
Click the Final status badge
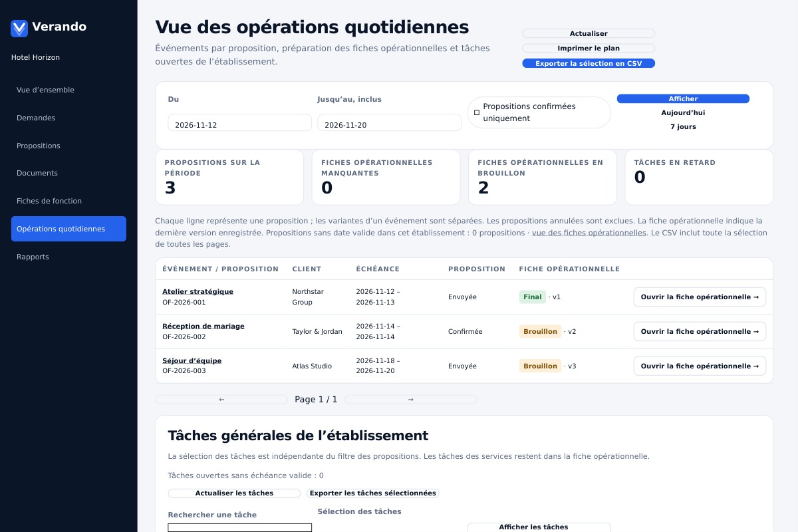click(533, 297)
